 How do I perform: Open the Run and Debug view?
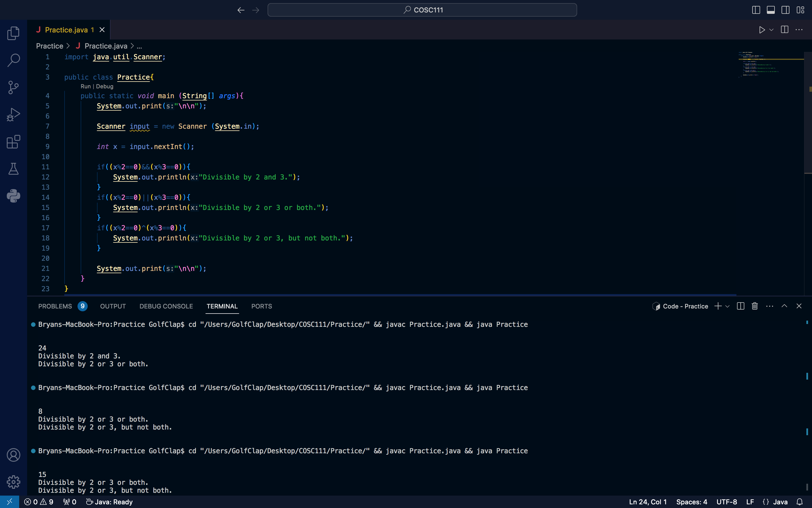(x=14, y=115)
